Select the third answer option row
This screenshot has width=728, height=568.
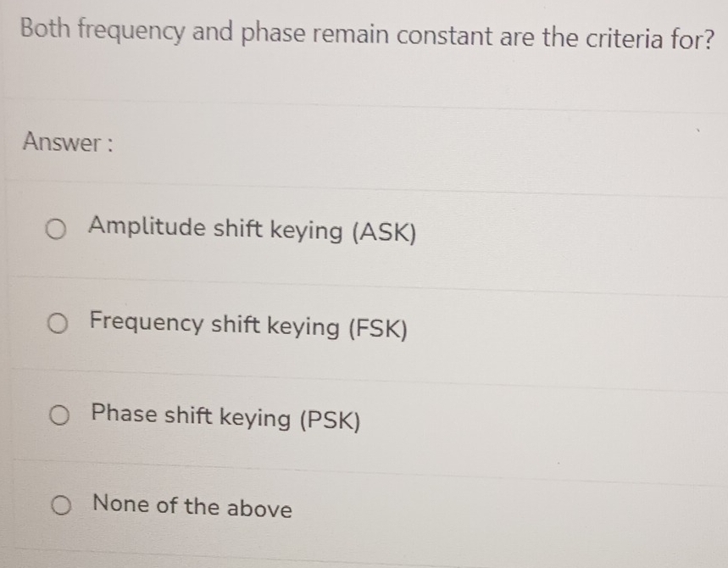339,415
